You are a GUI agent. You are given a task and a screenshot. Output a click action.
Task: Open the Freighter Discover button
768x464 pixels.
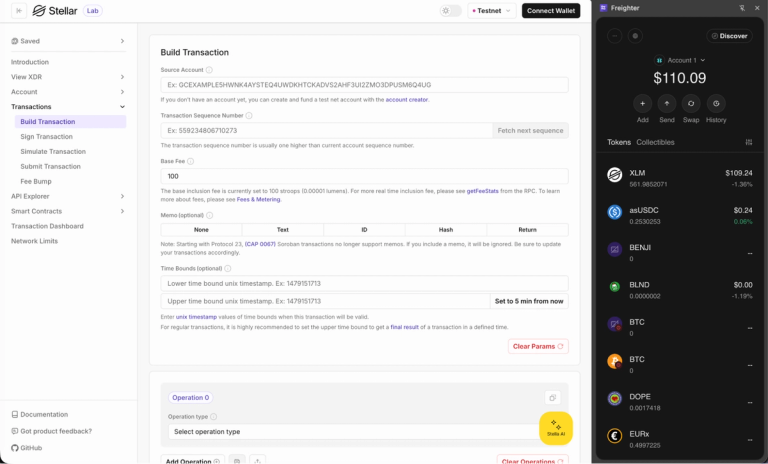729,36
